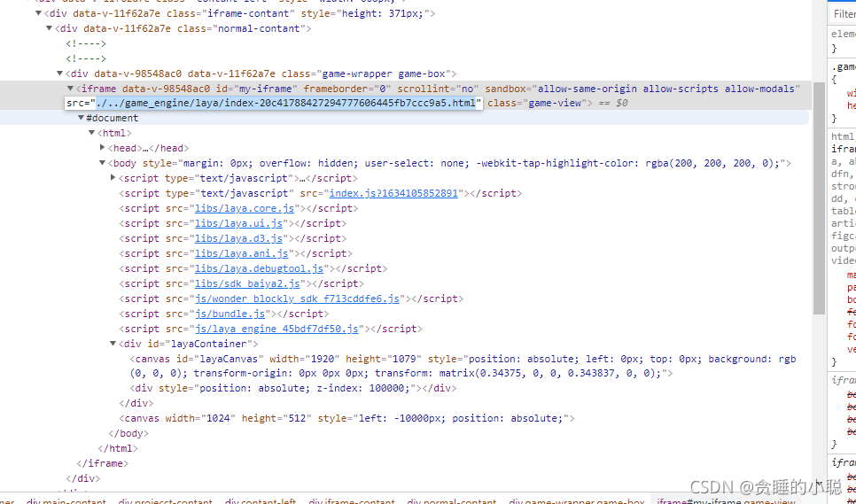Select iframe#my-iframe.game-view breadcrumb
The height and width of the screenshot is (504, 856).
pos(726,500)
